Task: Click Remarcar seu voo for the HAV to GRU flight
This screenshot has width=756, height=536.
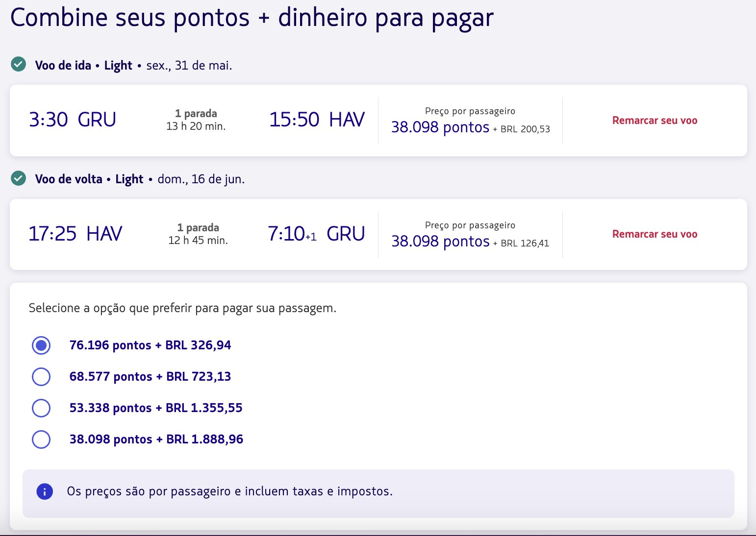Action: click(655, 234)
